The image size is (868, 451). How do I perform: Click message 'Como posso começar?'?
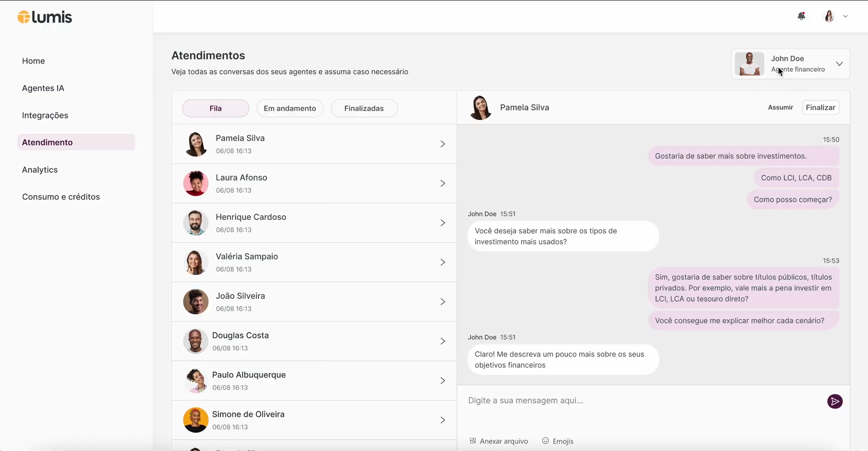pos(793,199)
